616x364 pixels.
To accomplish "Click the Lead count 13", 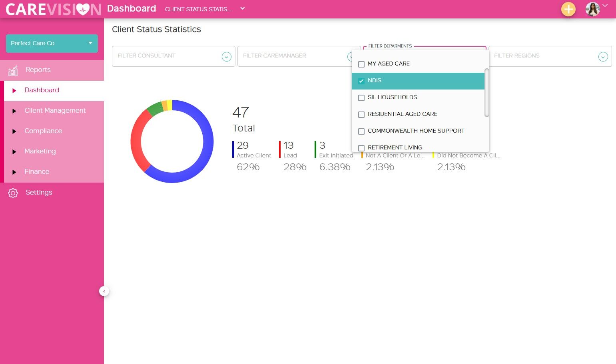I will (289, 145).
